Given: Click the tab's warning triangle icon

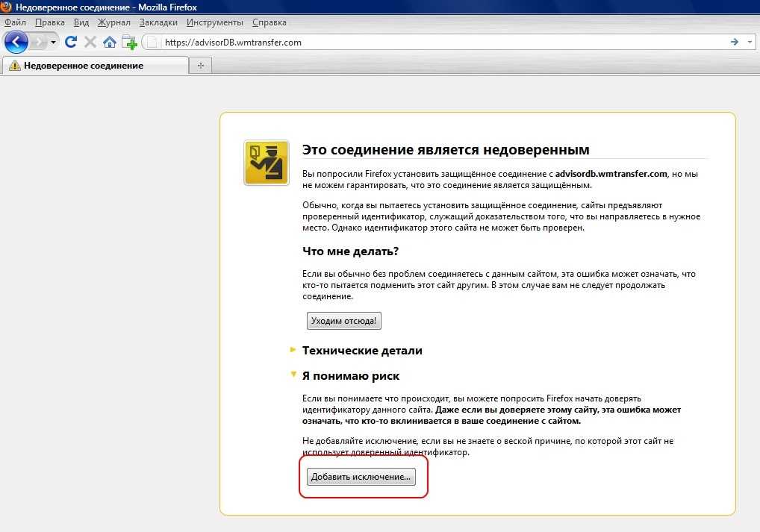Looking at the screenshot, I should (x=14, y=66).
